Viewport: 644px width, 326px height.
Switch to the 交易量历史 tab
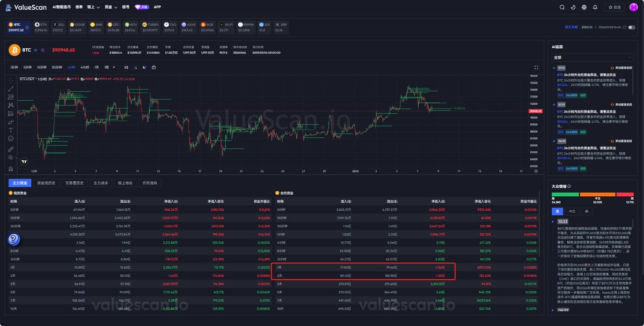pos(74,183)
